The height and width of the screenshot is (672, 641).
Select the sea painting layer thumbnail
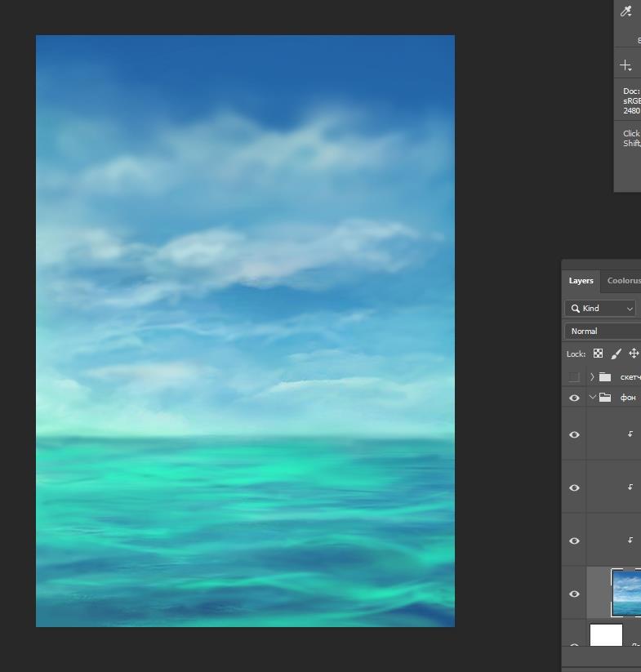[626, 593]
